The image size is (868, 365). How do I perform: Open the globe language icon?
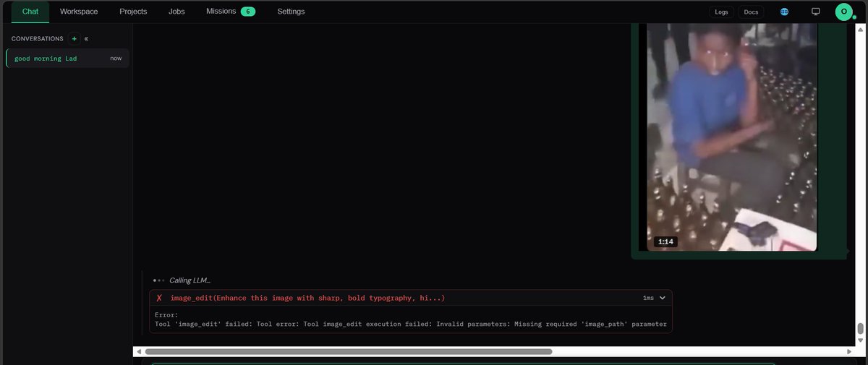(x=785, y=12)
